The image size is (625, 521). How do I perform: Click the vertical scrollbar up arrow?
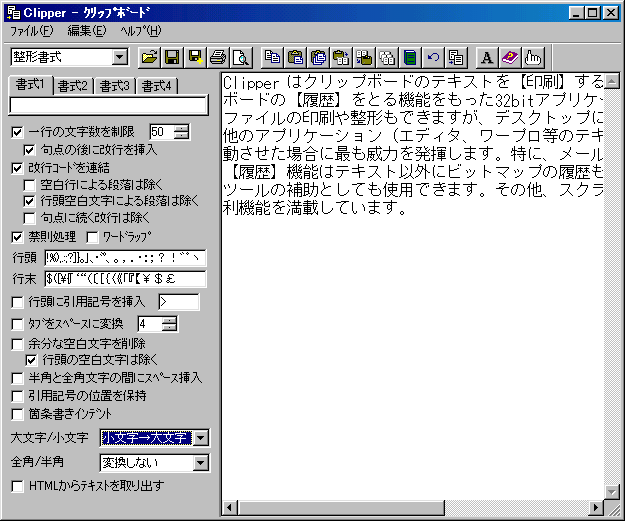tap(612, 81)
